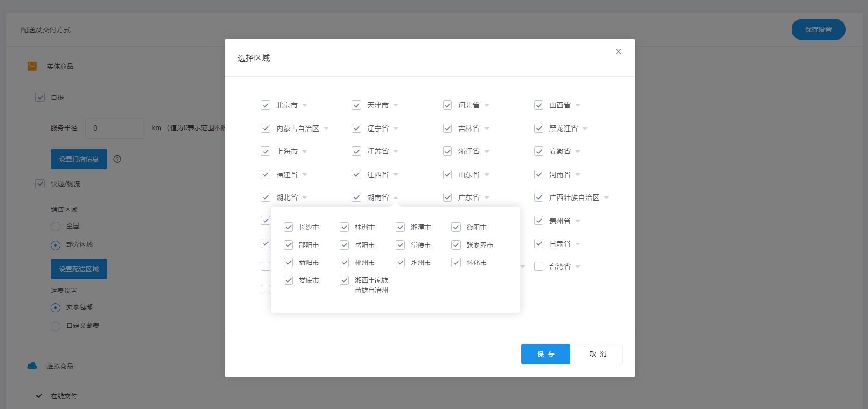Expand 辽宁省 dropdown arrow
This screenshot has width=868, height=409.
click(396, 129)
